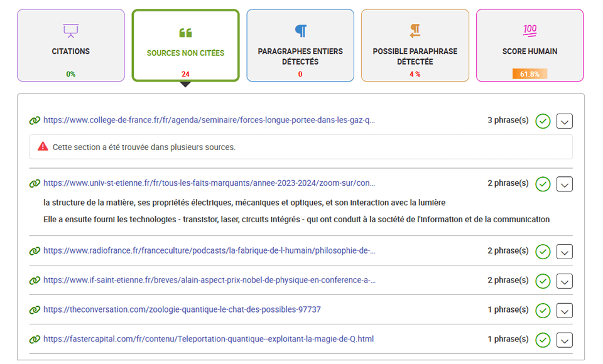Expand the if-saint-etienne source details

(565, 281)
